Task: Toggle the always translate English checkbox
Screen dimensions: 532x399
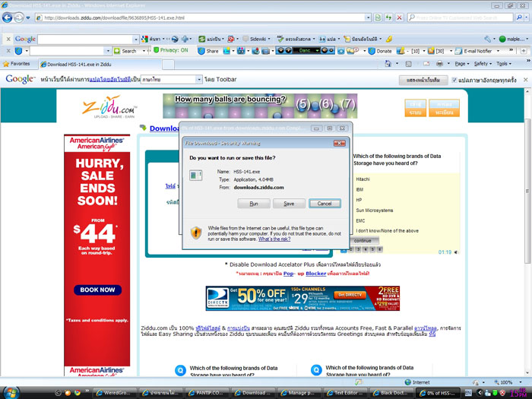Action: 454,80
